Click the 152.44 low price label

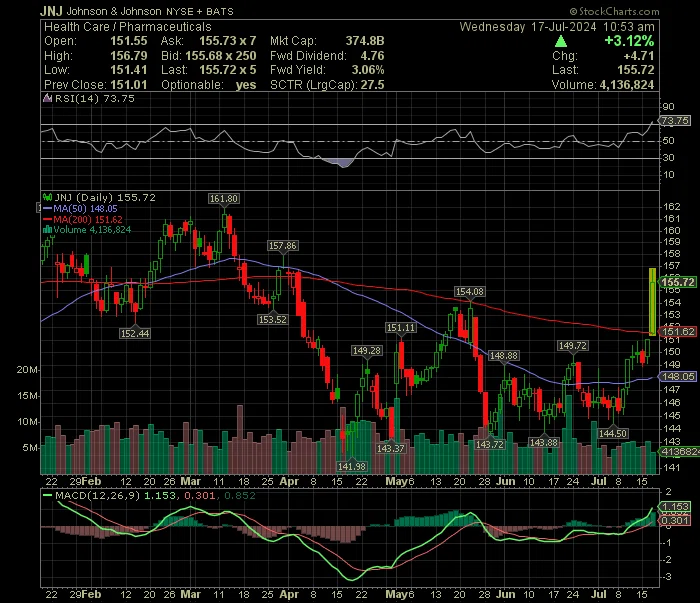[135, 333]
